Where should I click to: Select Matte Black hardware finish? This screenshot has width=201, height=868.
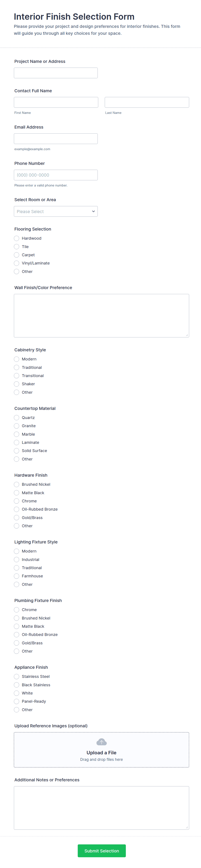pos(16,493)
